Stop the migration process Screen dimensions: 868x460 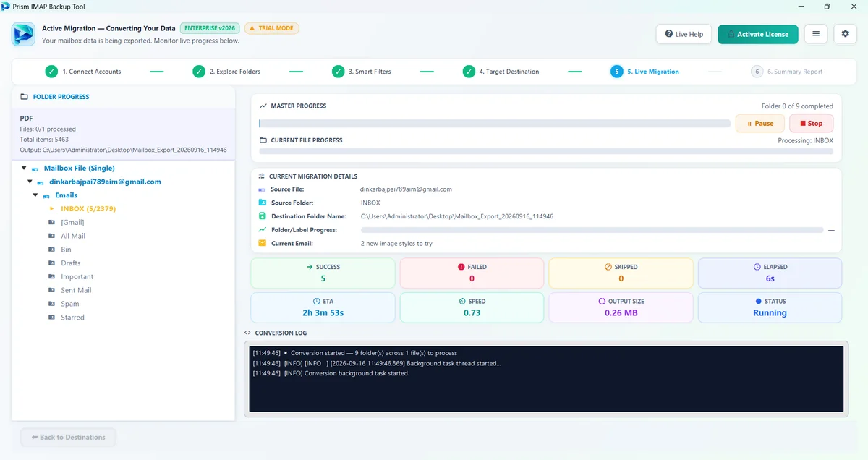tap(811, 124)
